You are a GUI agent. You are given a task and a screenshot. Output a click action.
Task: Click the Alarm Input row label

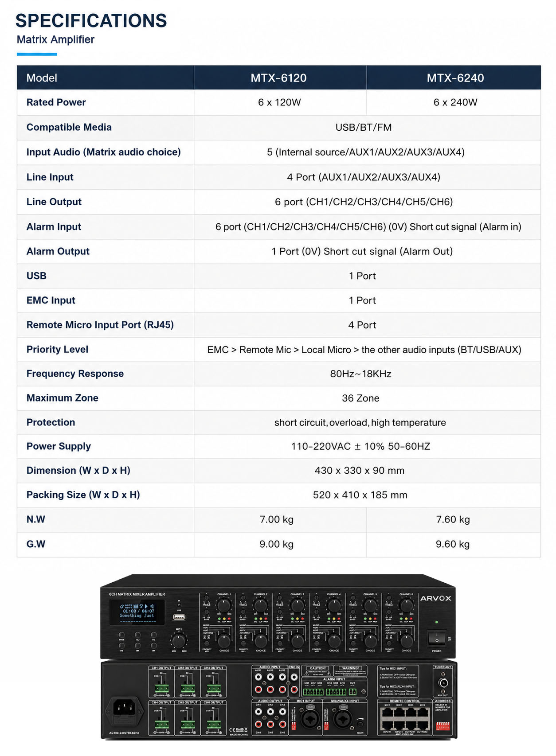54,226
